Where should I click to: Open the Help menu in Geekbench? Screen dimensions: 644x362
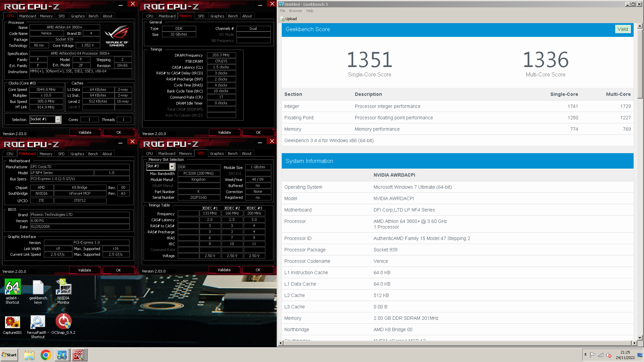click(310, 11)
